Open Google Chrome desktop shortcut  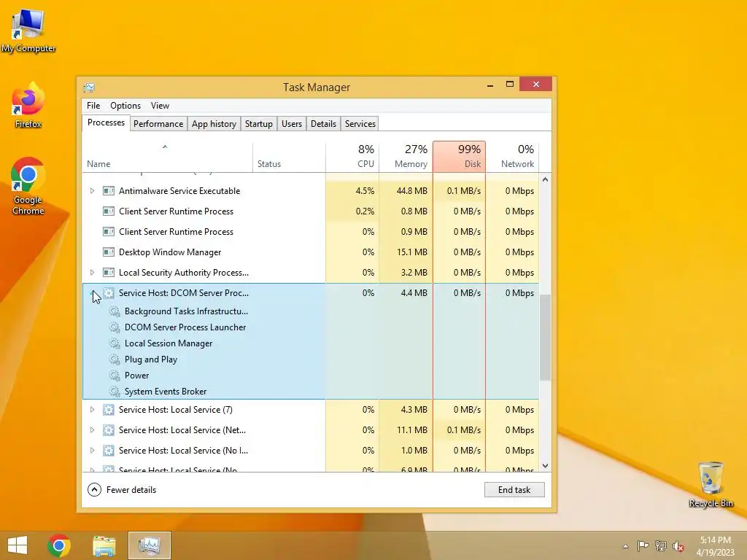pyautogui.click(x=28, y=186)
